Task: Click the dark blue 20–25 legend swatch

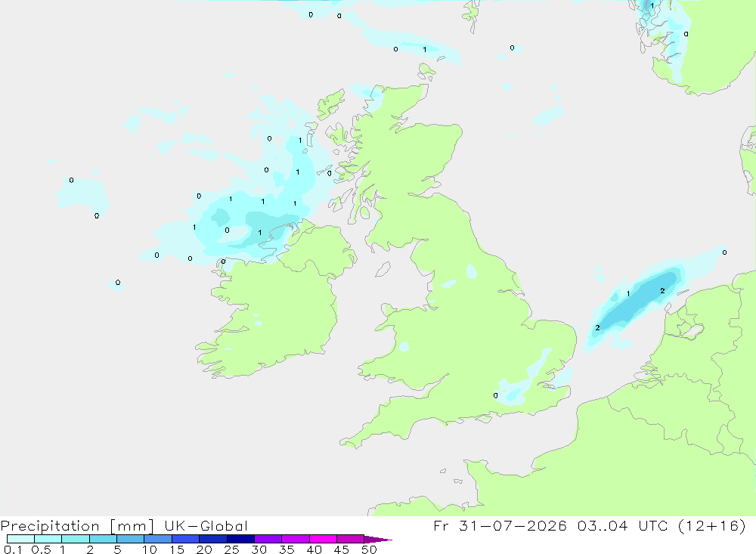Action: coord(212,539)
